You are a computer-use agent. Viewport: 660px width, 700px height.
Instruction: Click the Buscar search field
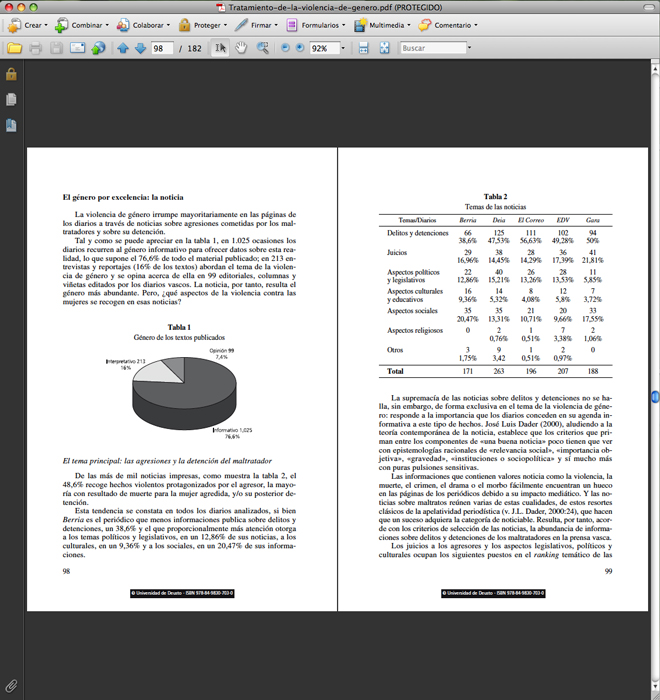[433, 48]
